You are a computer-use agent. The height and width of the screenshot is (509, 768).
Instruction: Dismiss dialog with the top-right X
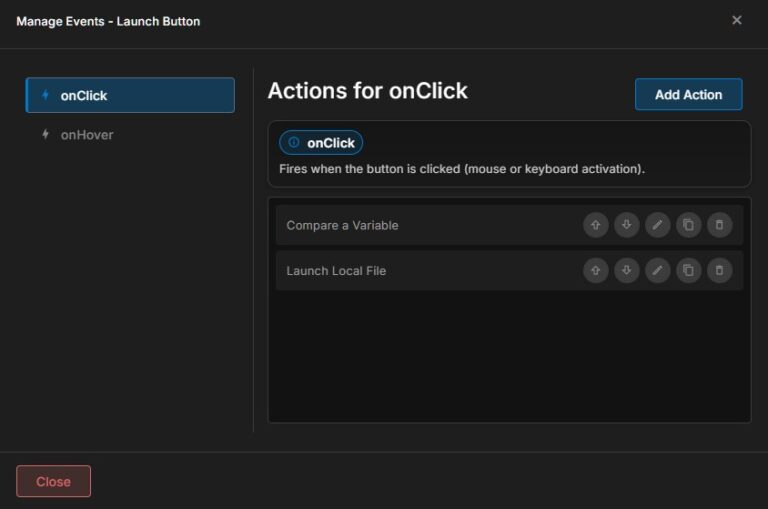(x=736, y=20)
